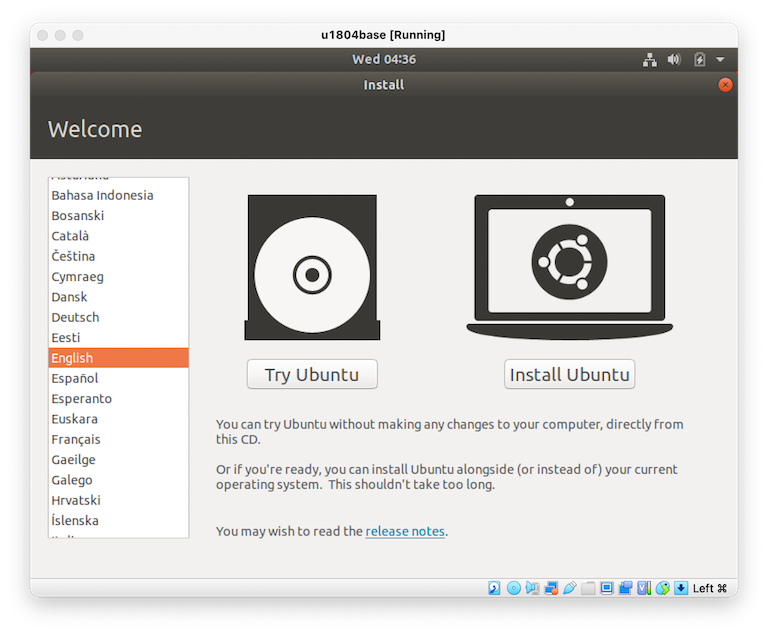Select Čeština language
Image resolution: width=768 pixels, height=634 pixels.
(x=119, y=256)
